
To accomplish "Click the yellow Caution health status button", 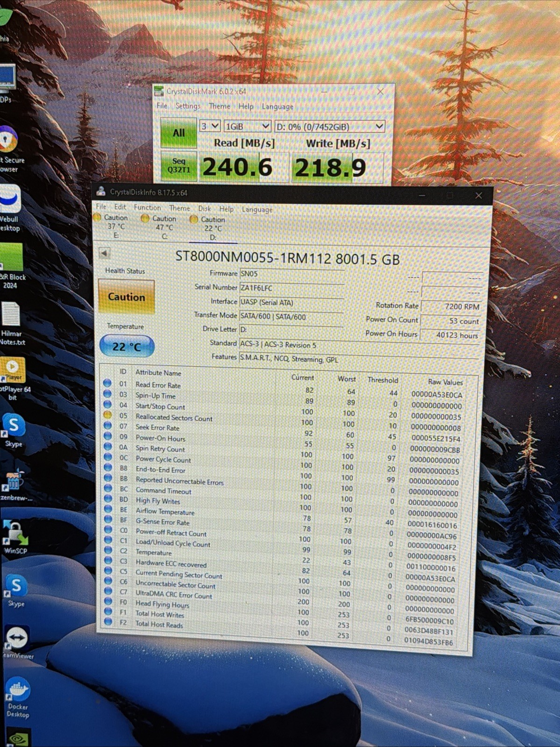I will click(x=126, y=297).
